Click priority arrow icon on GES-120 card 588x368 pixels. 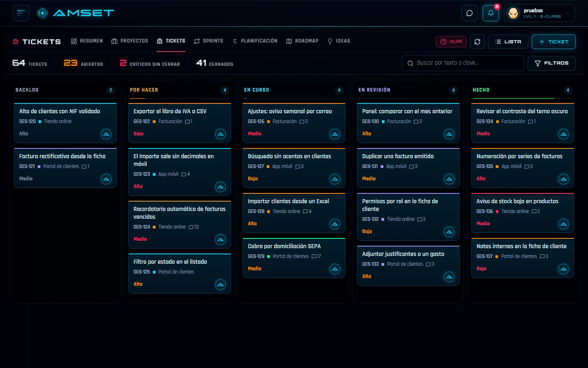pyautogui.click(x=106, y=134)
